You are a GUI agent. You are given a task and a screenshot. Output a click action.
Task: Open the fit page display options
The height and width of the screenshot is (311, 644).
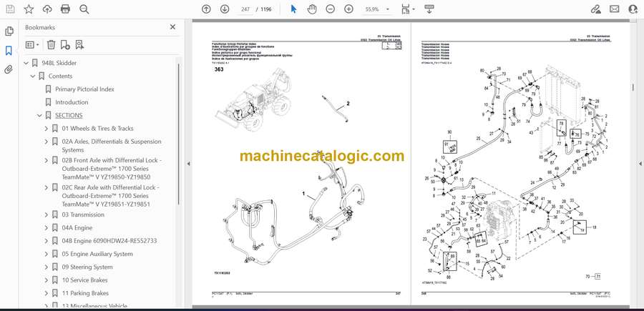[408, 9]
